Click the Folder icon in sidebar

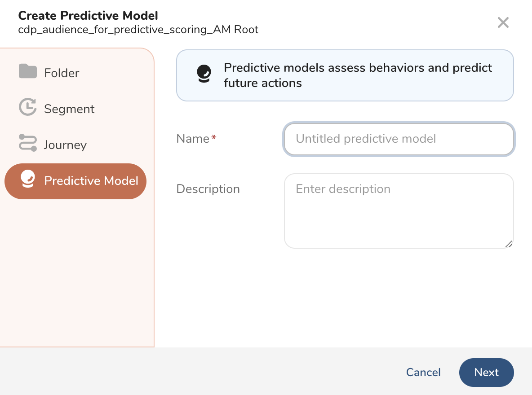click(27, 72)
